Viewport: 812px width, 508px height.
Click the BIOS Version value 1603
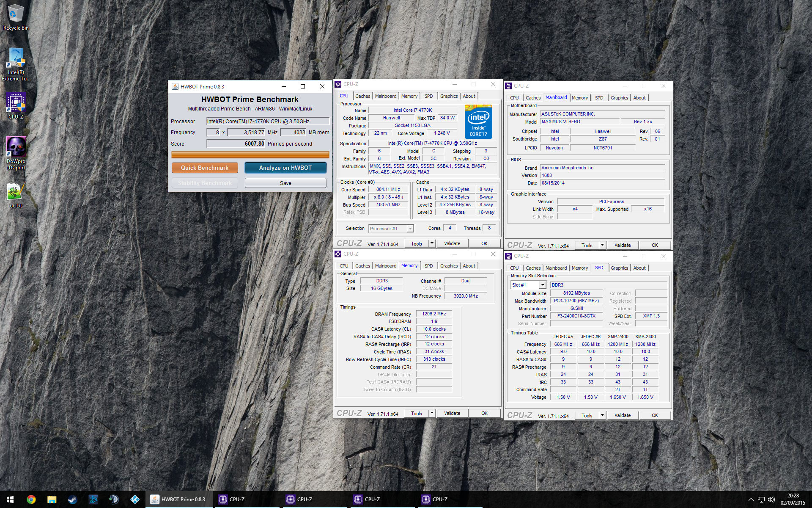tap(603, 175)
